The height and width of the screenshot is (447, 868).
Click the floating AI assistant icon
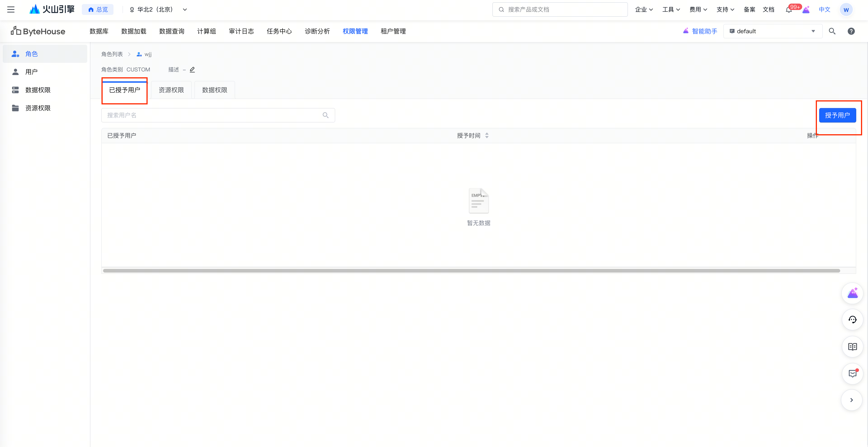pos(852,293)
